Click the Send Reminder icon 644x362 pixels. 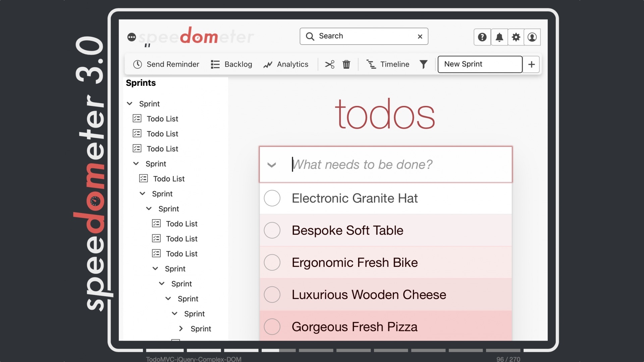click(x=137, y=64)
